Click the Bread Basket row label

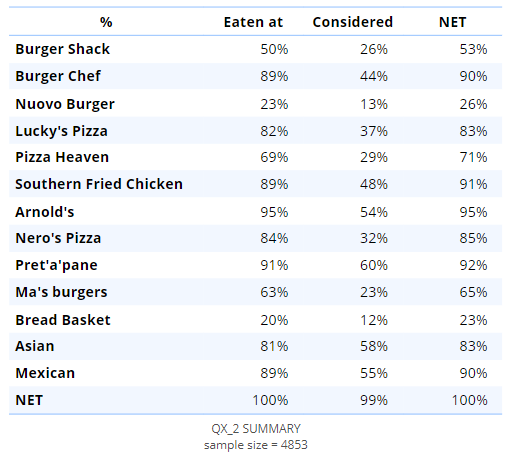tap(63, 320)
